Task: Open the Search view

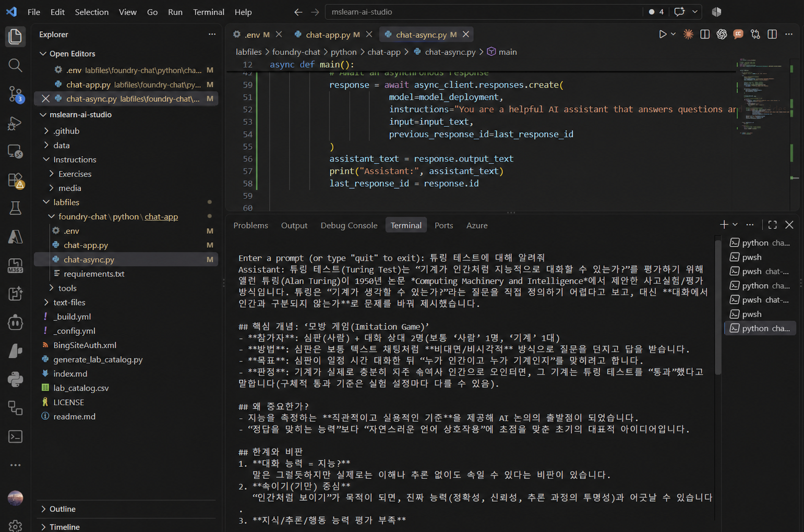Action: click(x=15, y=65)
